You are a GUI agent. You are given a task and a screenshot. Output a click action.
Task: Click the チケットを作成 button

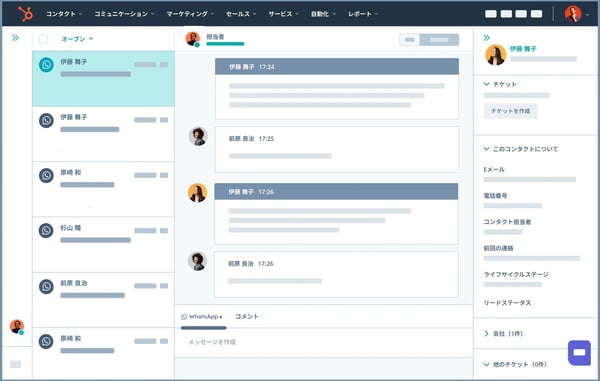[x=510, y=111]
